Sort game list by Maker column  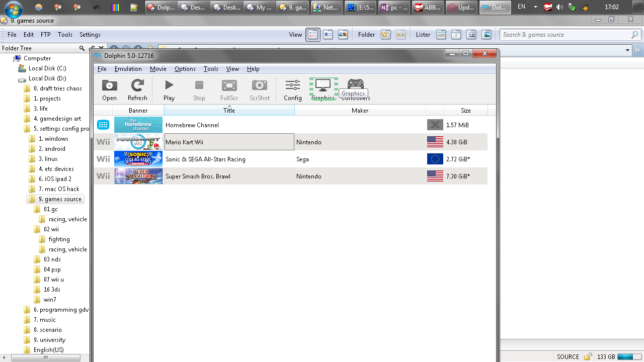point(360,111)
